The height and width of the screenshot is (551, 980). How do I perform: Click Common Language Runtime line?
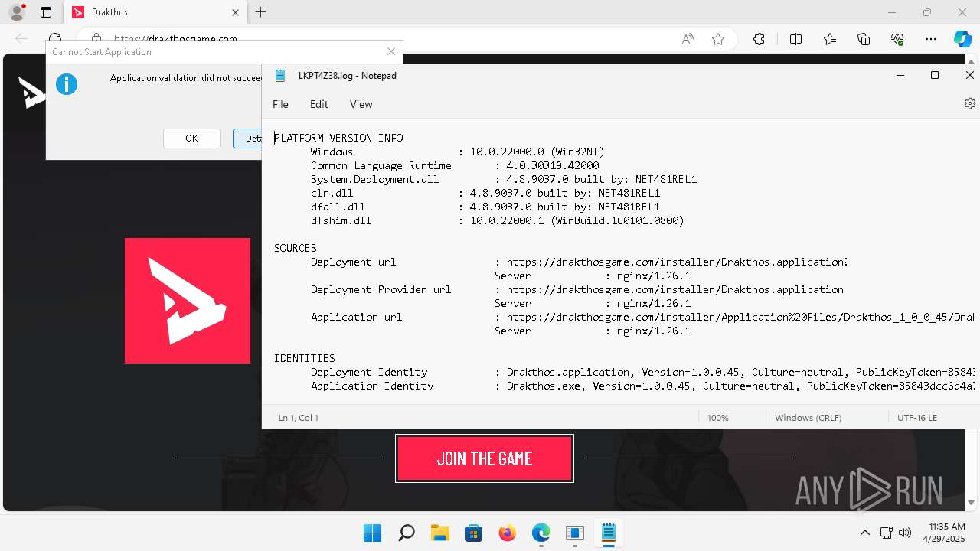click(455, 165)
